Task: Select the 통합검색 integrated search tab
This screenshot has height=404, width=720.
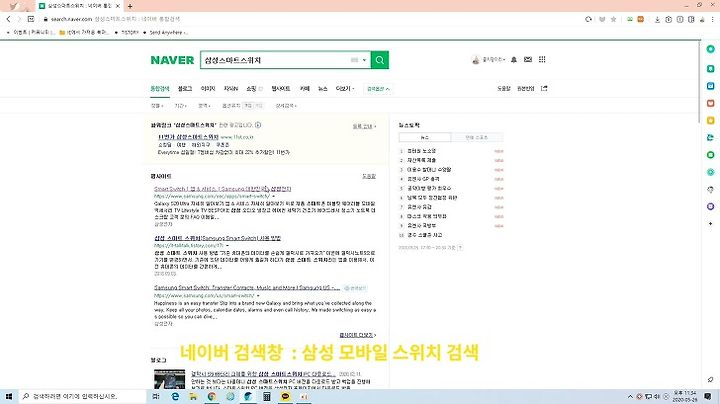Action: click(x=160, y=89)
